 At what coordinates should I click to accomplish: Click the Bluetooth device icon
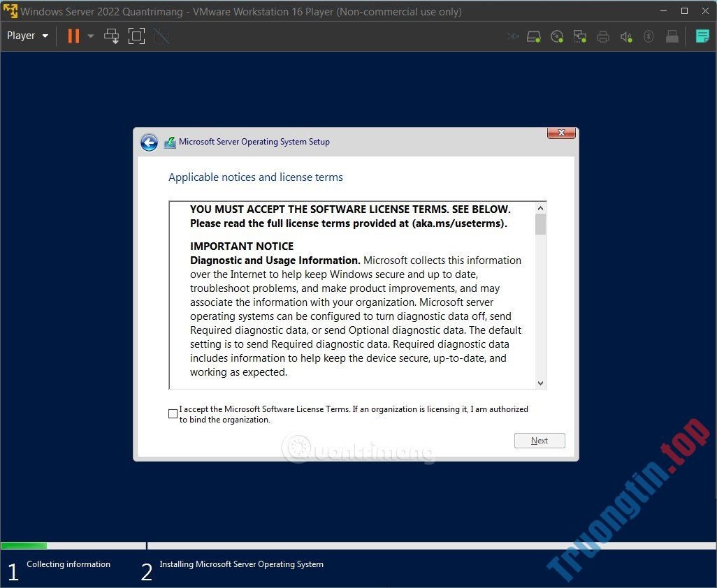point(649,36)
